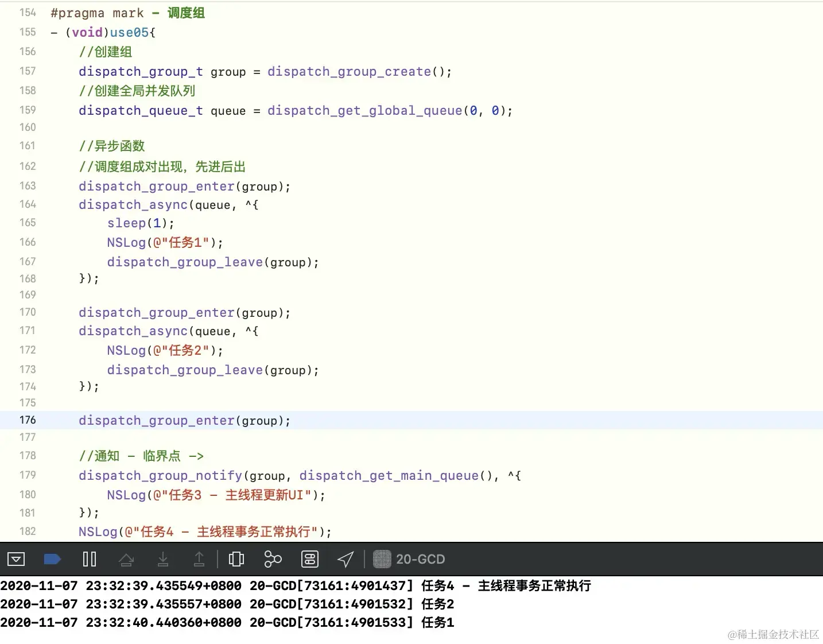Click console log line 任务4 主线程事务正常执行
This screenshot has height=644, width=823.
point(296,586)
